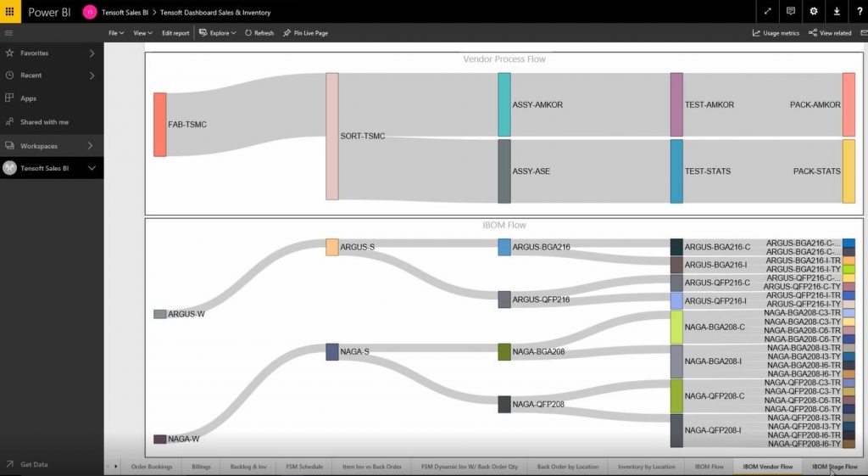Click the Get Data link

pyautogui.click(x=34, y=464)
